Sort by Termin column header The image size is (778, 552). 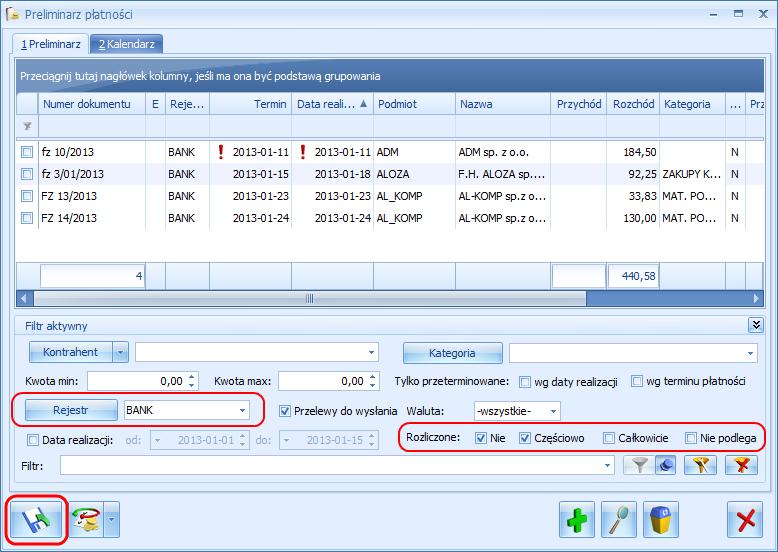coord(251,104)
